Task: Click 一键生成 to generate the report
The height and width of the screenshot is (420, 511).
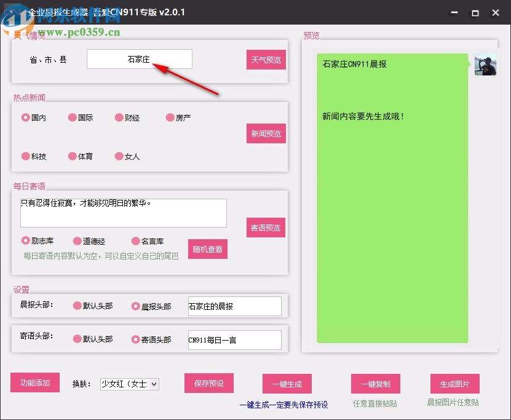Action: pos(287,382)
